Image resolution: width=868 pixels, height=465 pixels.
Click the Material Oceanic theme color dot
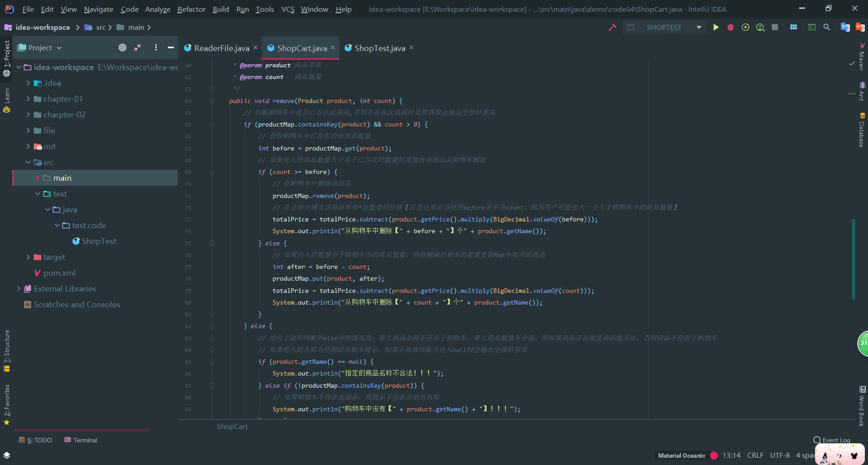[714, 456]
